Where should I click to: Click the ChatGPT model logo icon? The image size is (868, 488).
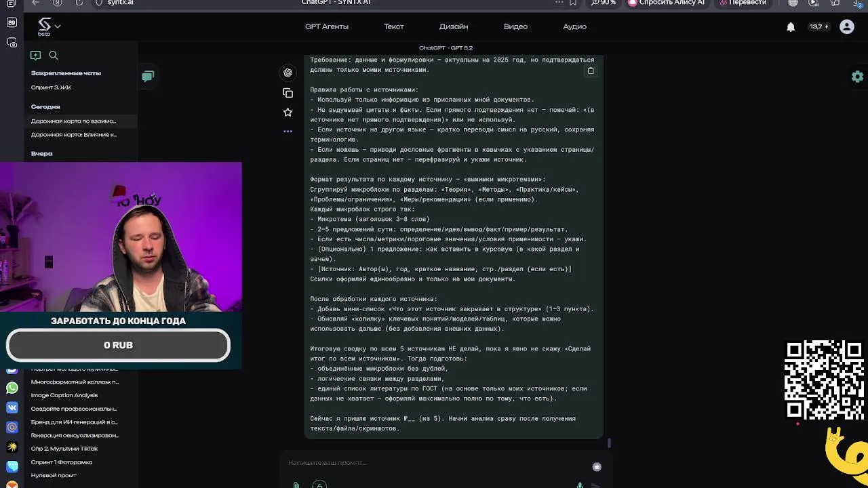coord(288,73)
